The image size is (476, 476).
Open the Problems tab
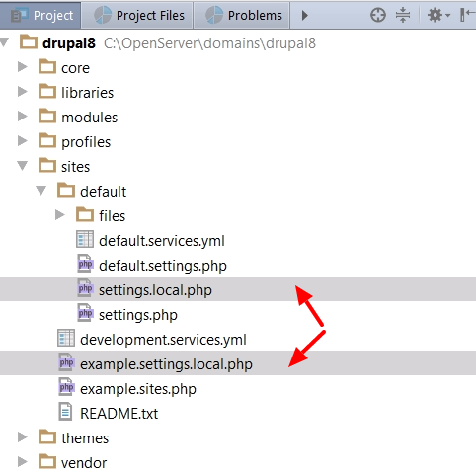(x=242, y=15)
